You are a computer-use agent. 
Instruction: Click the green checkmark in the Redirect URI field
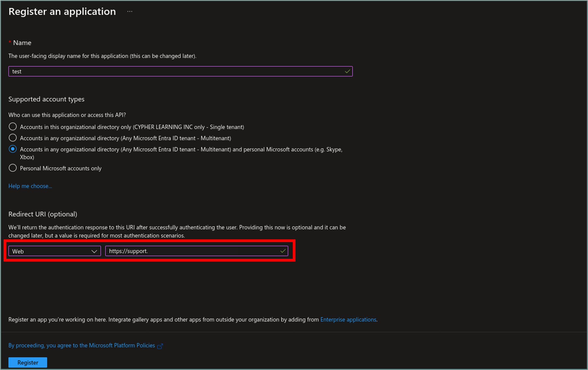(283, 251)
